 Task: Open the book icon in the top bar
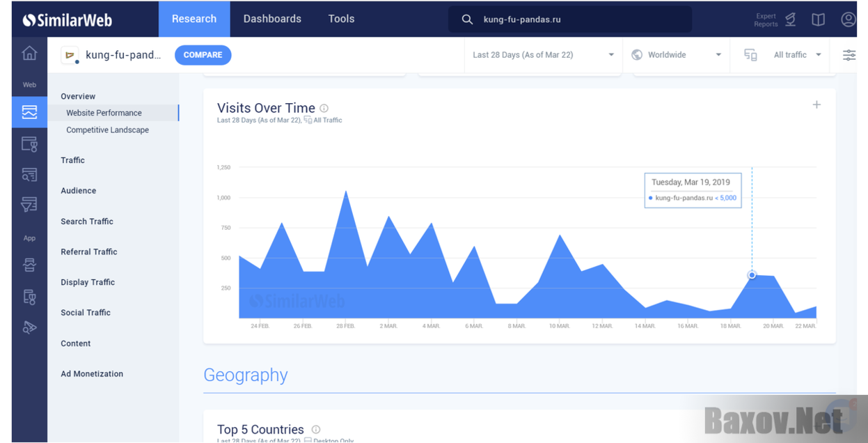(819, 20)
